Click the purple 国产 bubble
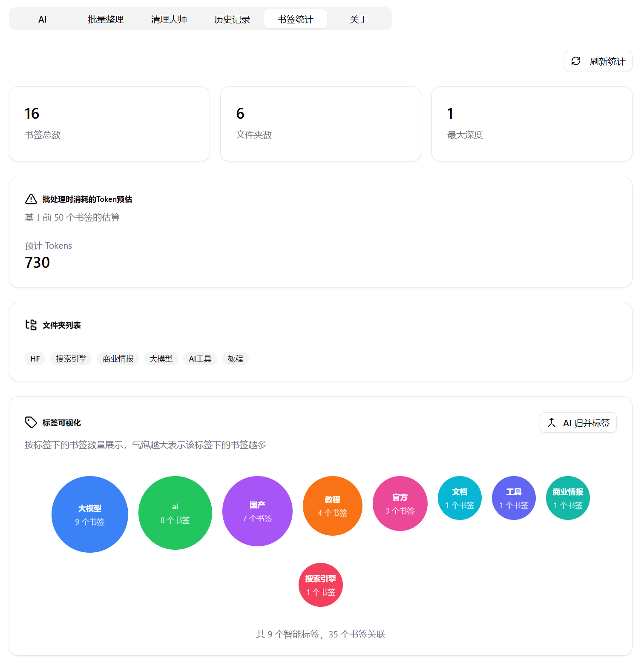 pyautogui.click(x=257, y=511)
